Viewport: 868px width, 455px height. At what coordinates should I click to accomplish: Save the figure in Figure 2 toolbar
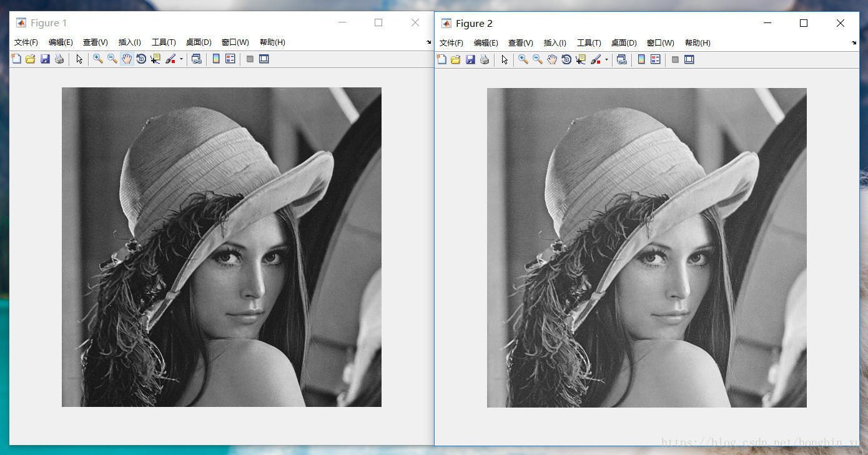[470, 59]
